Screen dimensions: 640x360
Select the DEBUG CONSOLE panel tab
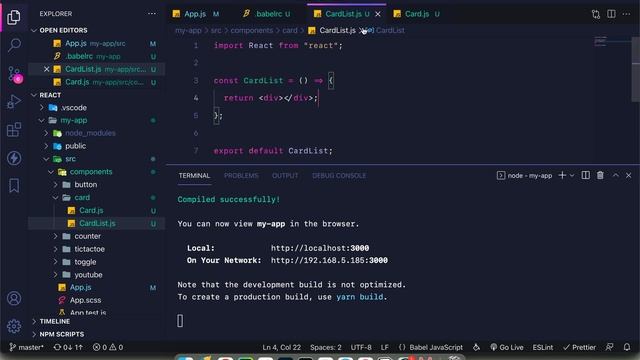pyautogui.click(x=339, y=176)
